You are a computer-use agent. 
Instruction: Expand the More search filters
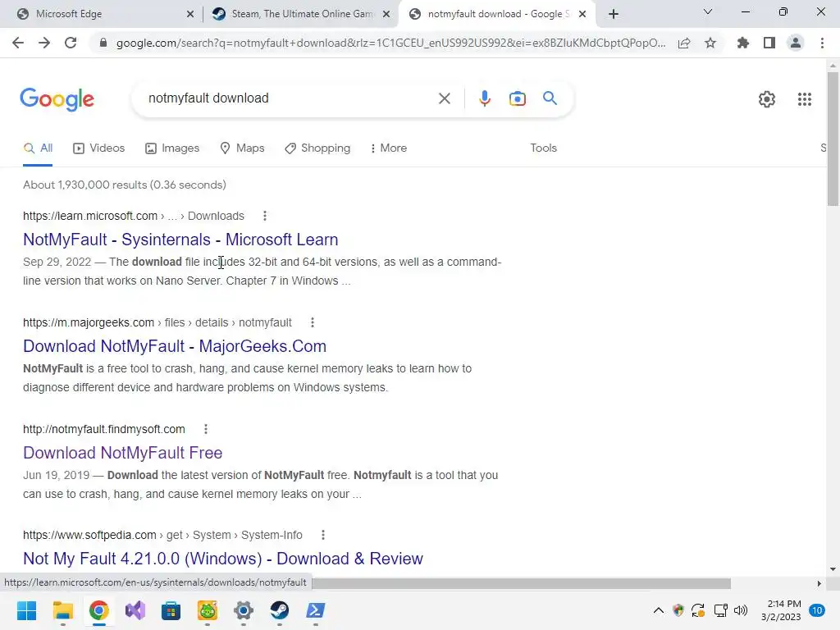tap(389, 148)
